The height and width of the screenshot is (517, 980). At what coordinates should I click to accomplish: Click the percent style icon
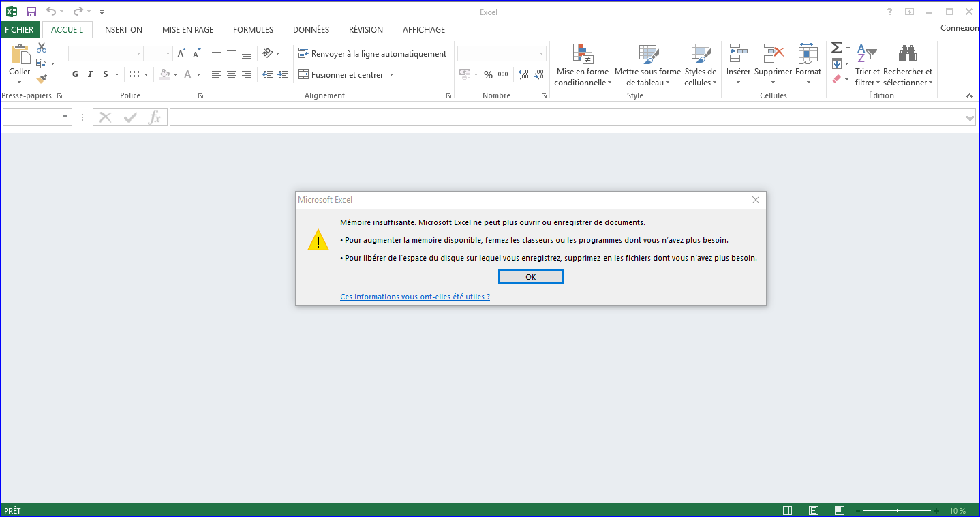pyautogui.click(x=488, y=74)
